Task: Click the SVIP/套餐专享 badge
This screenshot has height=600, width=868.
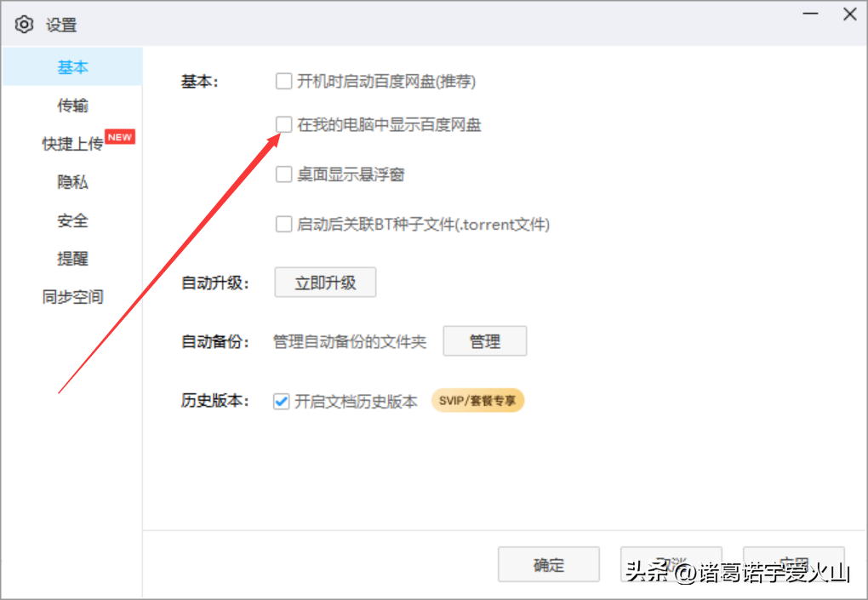Action: (x=477, y=401)
